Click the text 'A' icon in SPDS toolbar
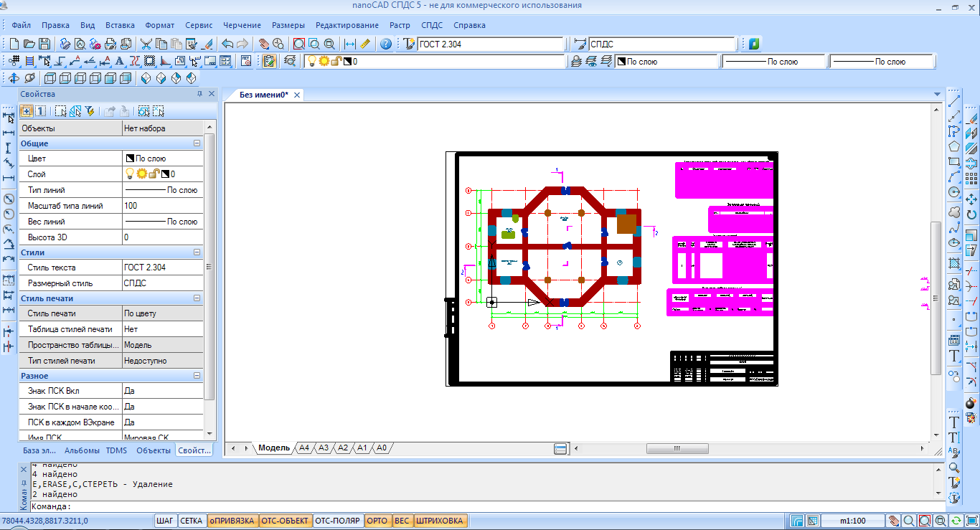Image resolution: width=980 pixels, height=530 pixels. click(119, 62)
